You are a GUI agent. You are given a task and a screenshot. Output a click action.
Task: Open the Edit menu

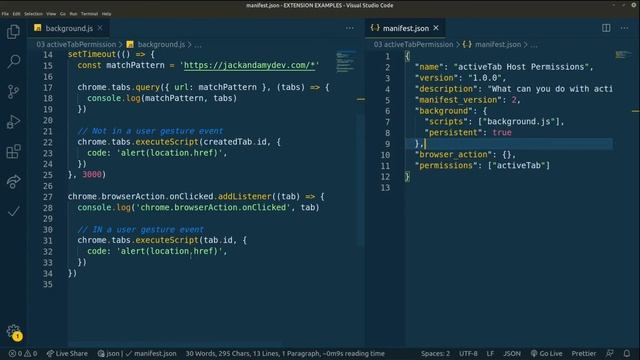coord(16,14)
